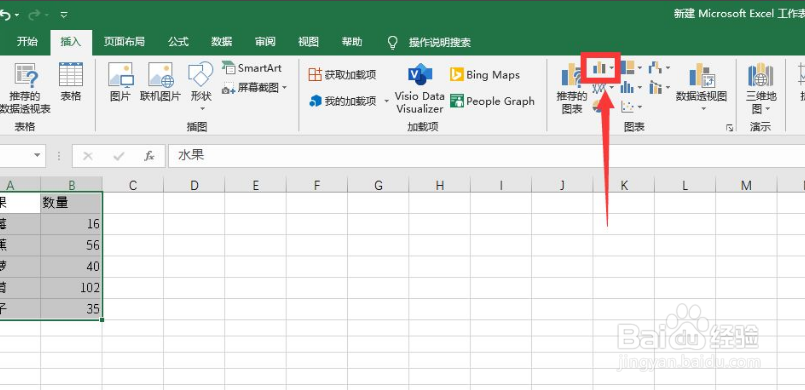Insert a Picture (图片) from file

pyautogui.click(x=121, y=82)
